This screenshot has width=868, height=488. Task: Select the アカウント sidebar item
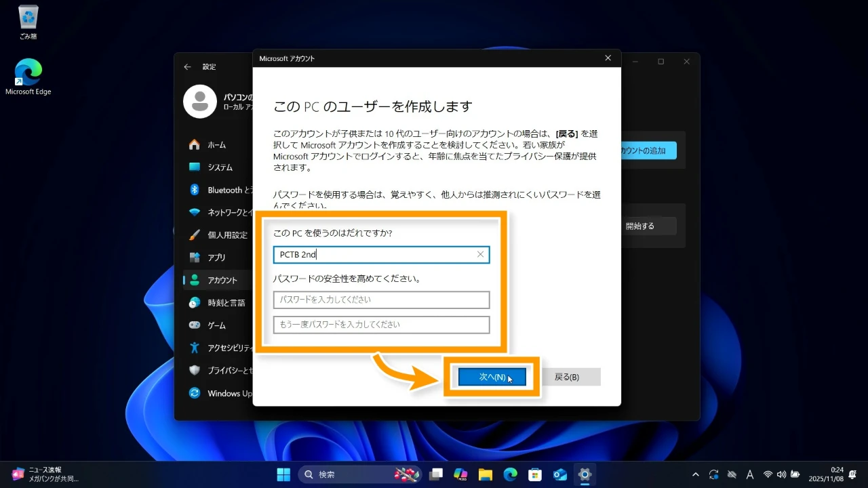(222, 280)
